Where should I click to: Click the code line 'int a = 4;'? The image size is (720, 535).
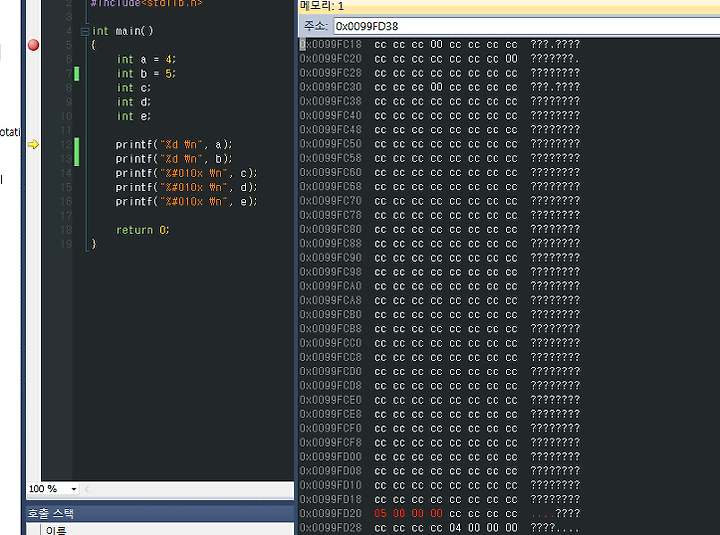(x=146, y=60)
